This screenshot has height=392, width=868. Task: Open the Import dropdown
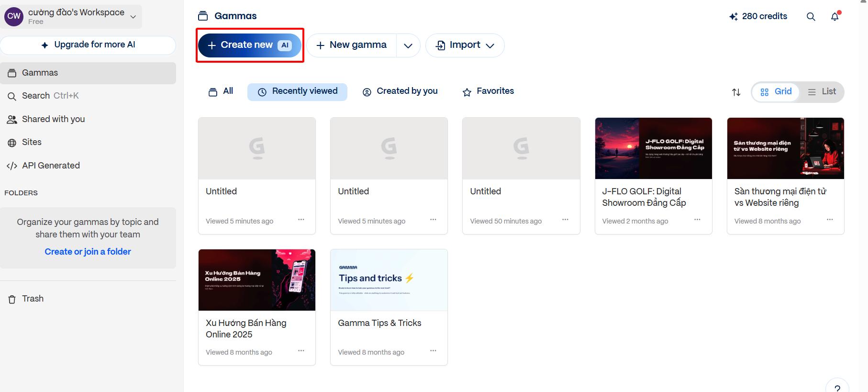[x=465, y=45]
